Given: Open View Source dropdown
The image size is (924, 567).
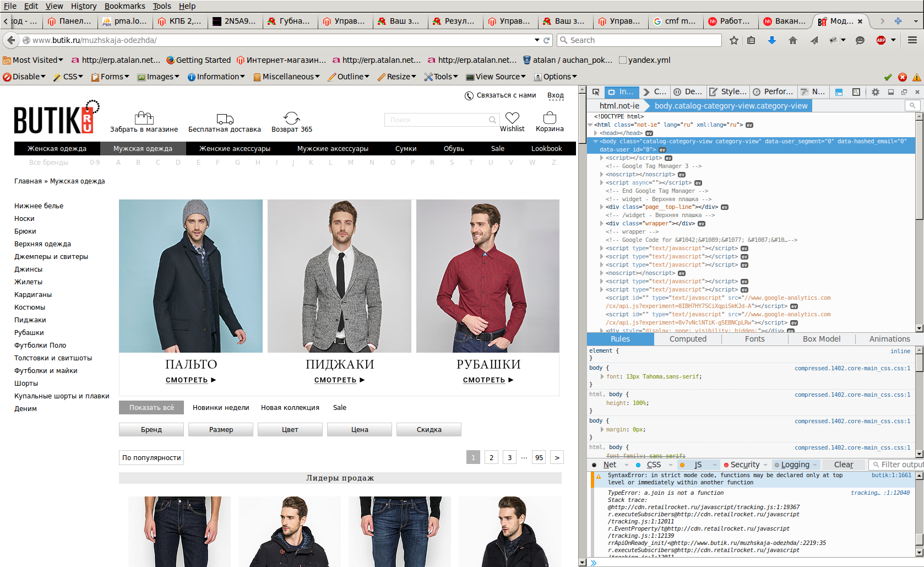Looking at the screenshot, I should (x=496, y=77).
